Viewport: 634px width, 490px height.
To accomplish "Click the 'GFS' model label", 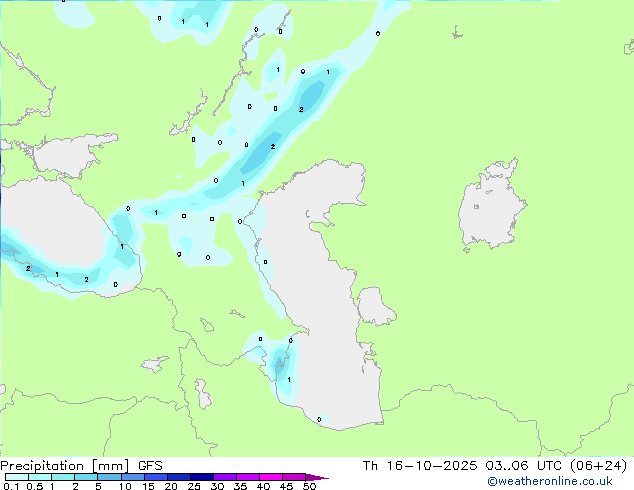I will pos(150,466).
